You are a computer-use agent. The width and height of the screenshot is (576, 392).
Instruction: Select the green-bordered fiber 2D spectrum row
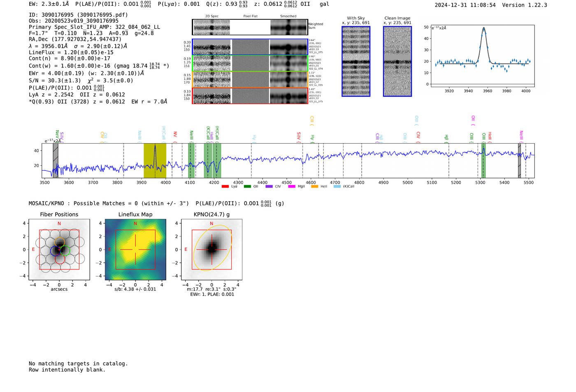(250, 63)
